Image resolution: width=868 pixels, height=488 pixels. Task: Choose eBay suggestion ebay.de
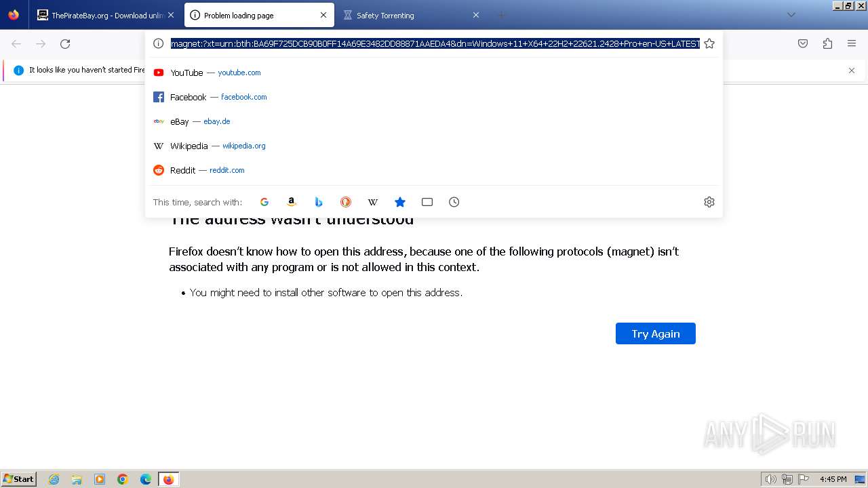434,121
